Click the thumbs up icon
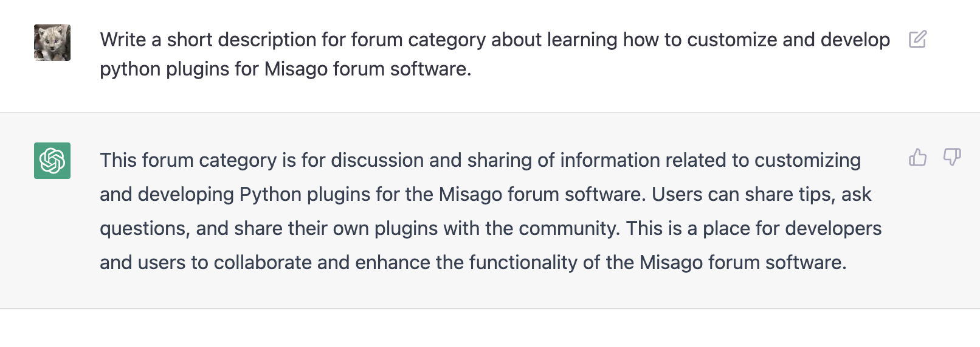The height and width of the screenshot is (347, 980). pos(917,158)
